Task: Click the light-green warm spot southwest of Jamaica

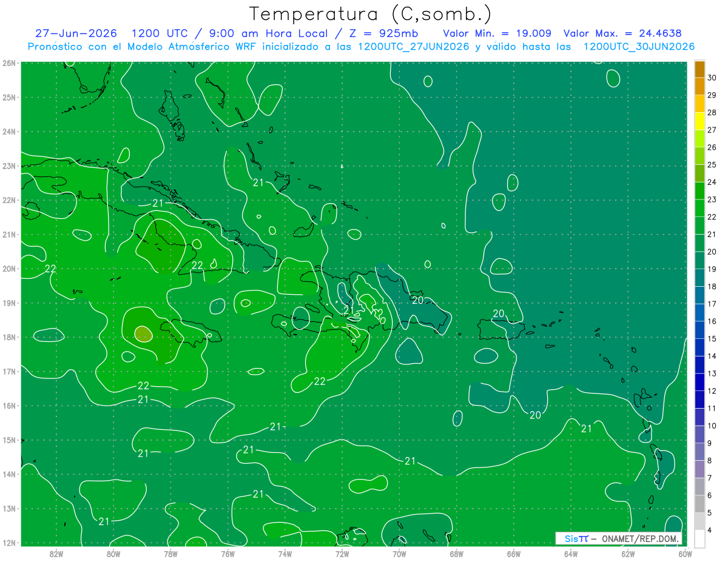Action: pyautogui.click(x=143, y=333)
